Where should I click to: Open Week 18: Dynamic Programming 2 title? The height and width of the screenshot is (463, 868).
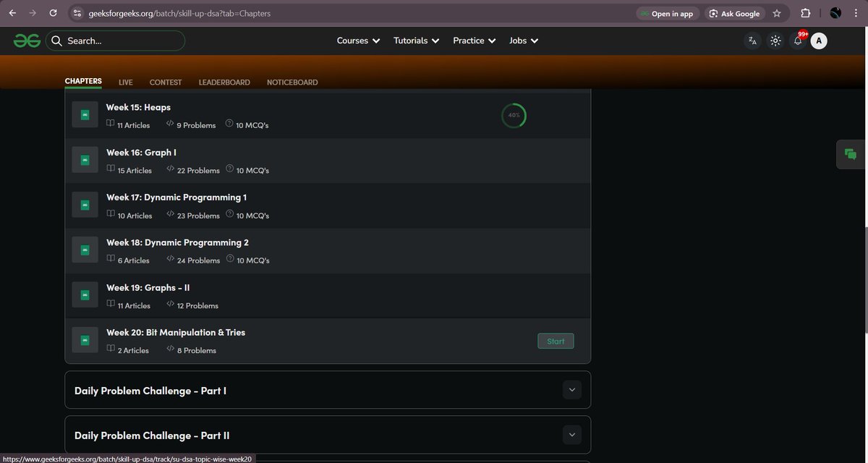pos(177,242)
